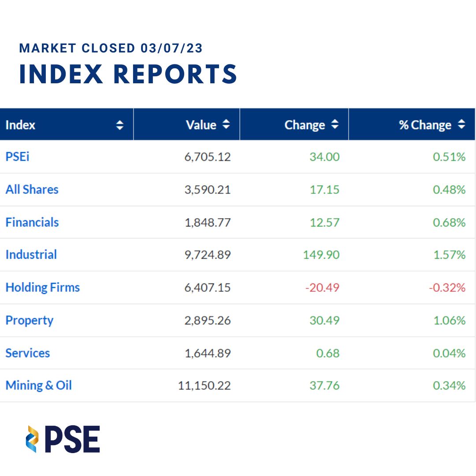The image size is (476, 476).
Task: Select the Services index link
Action: (x=28, y=353)
